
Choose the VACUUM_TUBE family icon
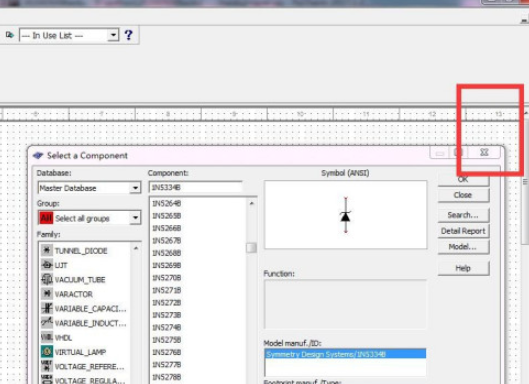click(47, 279)
